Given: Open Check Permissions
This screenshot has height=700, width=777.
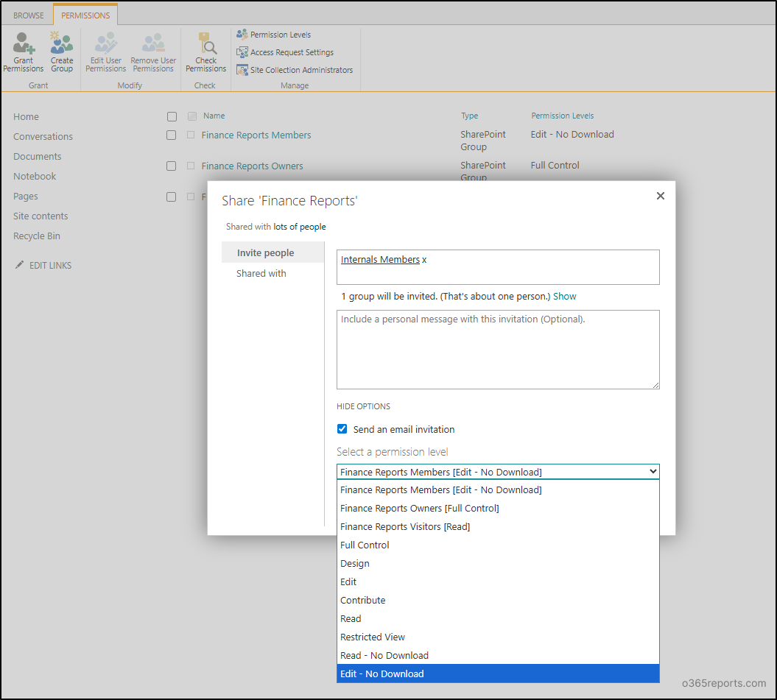Looking at the screenshot, I should (205, 43).
